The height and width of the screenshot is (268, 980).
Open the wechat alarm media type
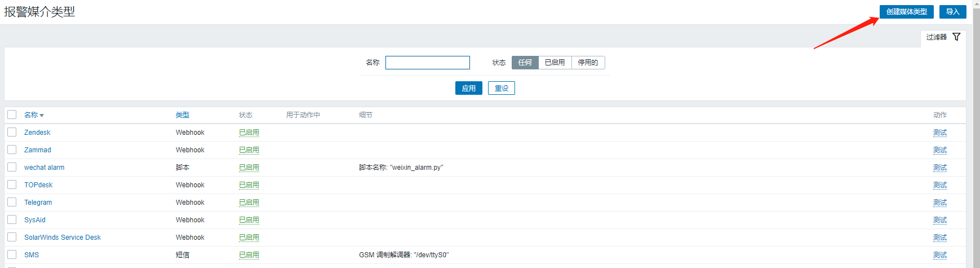44,168
